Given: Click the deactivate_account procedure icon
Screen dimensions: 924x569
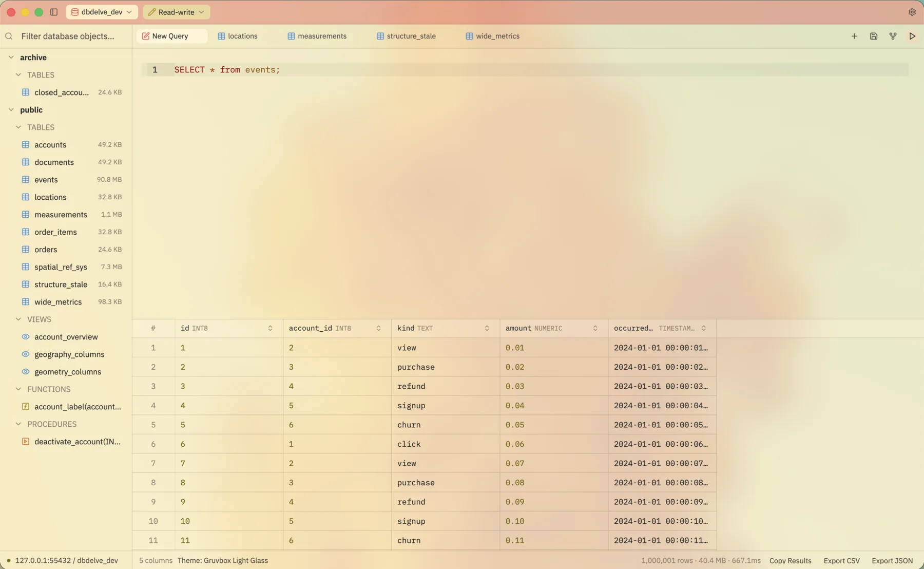Looking at the screenshot, I should (26, 441).
